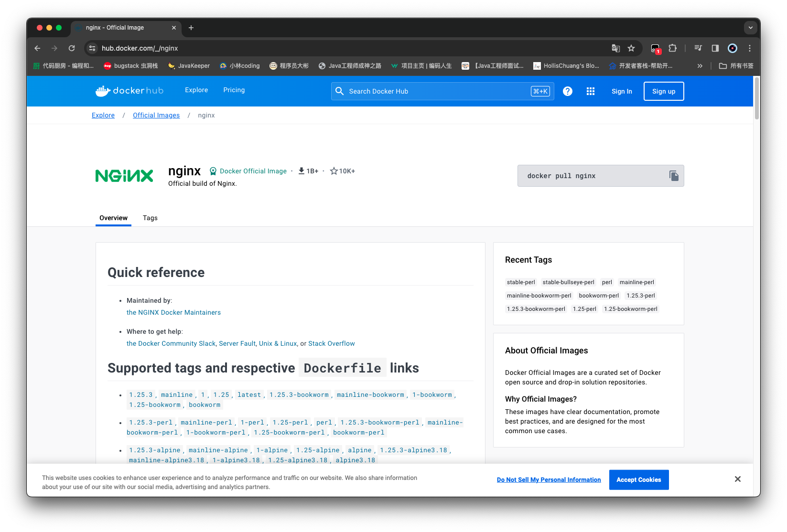Screen dimensions: 787x532
Task: Close the nginx - Official Image tab
Action: (174, 28)
